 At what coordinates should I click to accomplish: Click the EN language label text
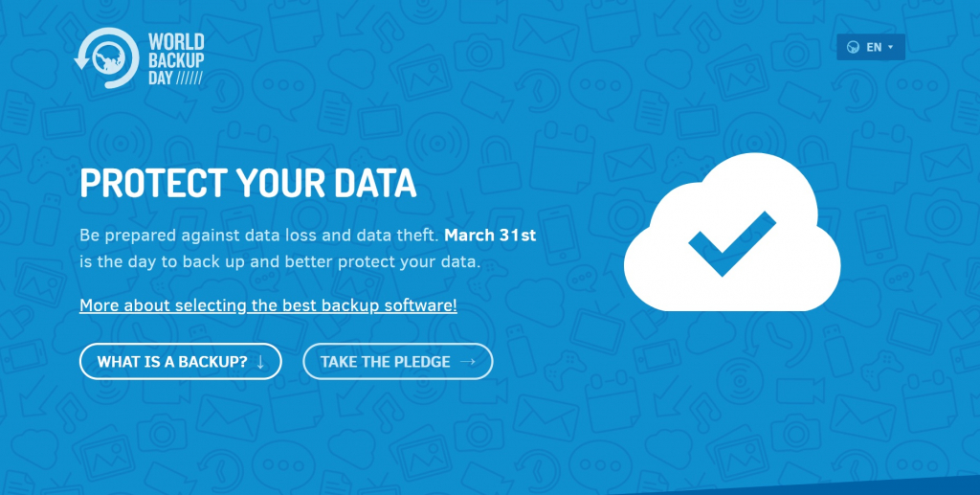tap(874, 47)
